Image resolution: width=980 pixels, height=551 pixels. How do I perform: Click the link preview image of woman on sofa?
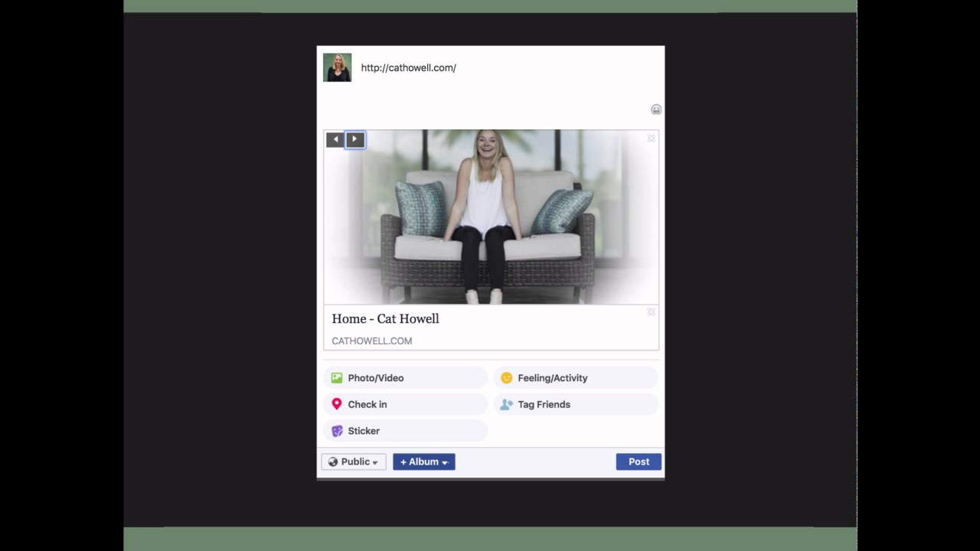(x=491, y=217)
